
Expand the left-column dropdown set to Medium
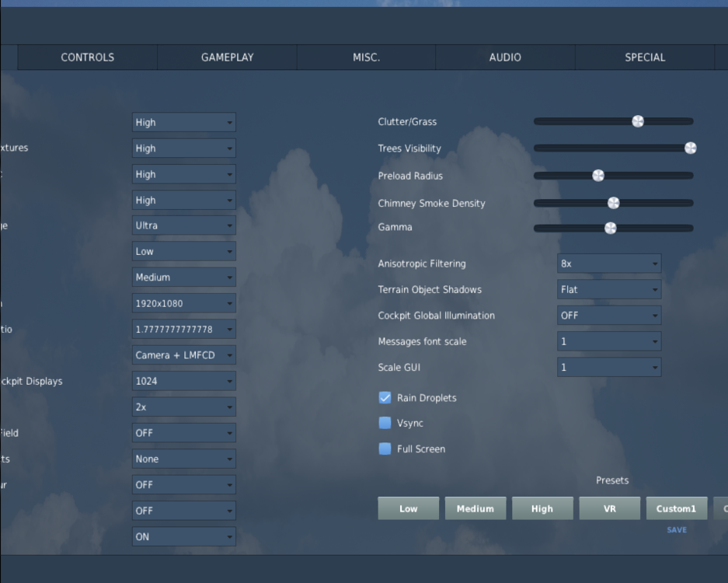[x=184, y=278]
